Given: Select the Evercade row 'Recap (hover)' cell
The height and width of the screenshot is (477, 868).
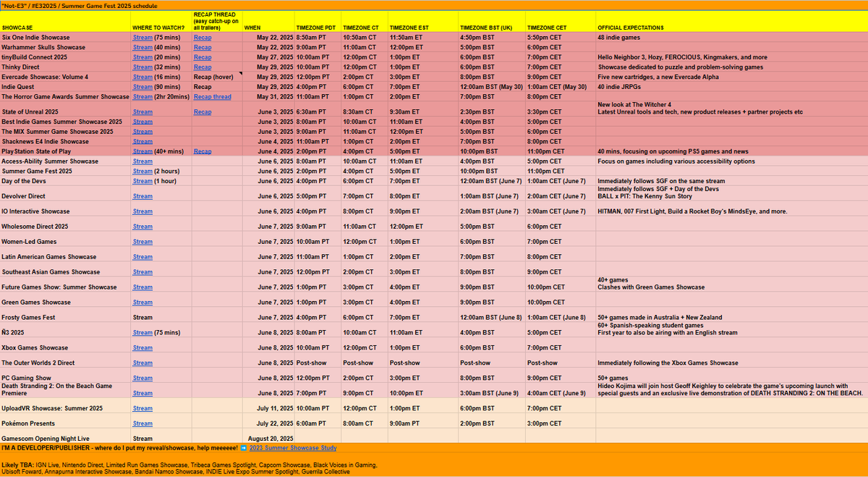Looking at the screenshot, I should (x=217, y=77).
